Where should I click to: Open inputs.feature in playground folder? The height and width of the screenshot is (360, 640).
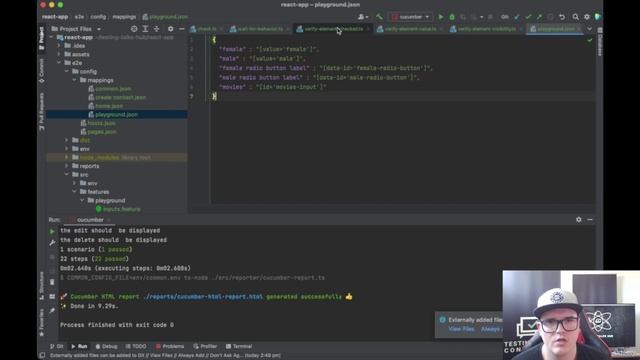[122, 209]
